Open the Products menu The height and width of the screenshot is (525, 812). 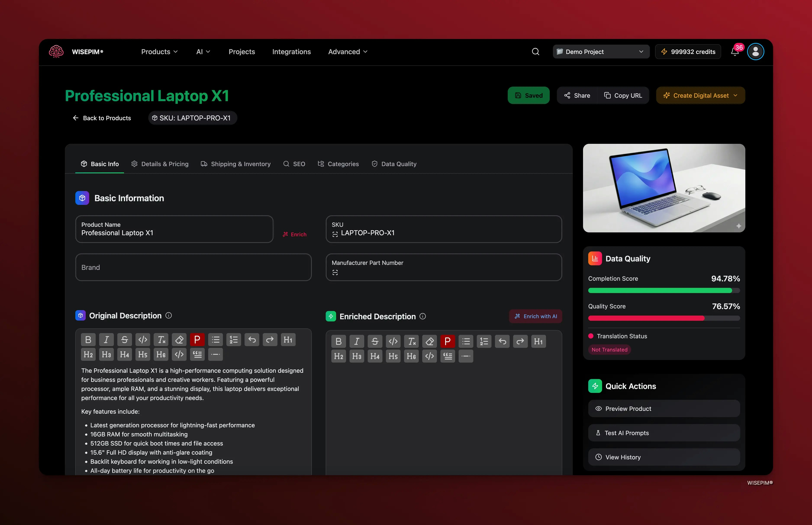[159, 52]
